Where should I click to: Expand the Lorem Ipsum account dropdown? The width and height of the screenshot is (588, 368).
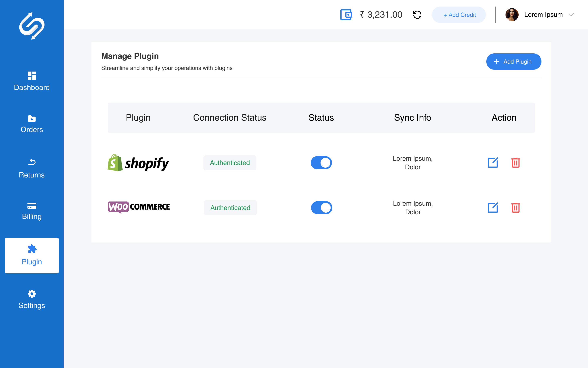571,15
